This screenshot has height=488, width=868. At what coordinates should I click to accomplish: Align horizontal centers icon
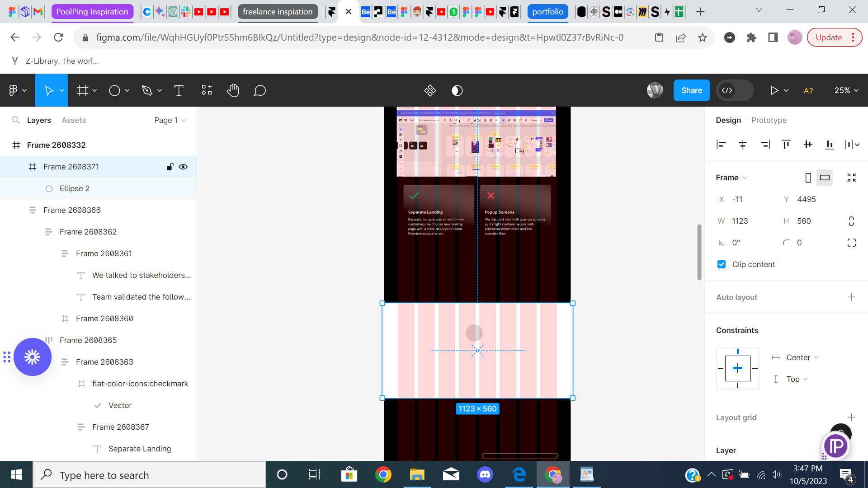[x=743, y=145]
